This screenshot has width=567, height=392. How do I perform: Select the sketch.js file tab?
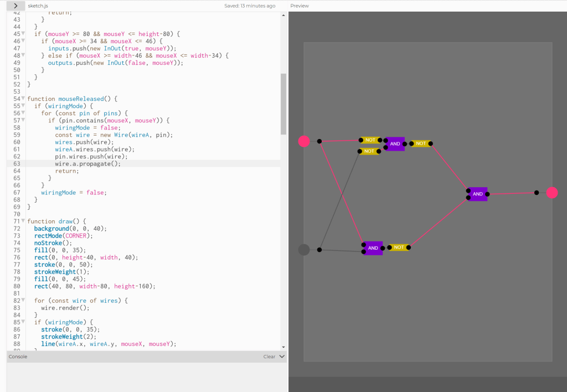[38, 6]
